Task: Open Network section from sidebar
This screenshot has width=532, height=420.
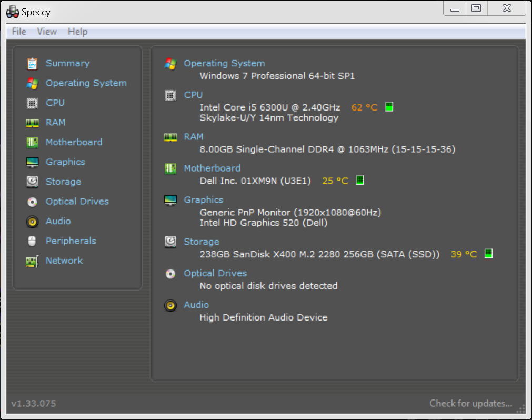Action: 65,261
